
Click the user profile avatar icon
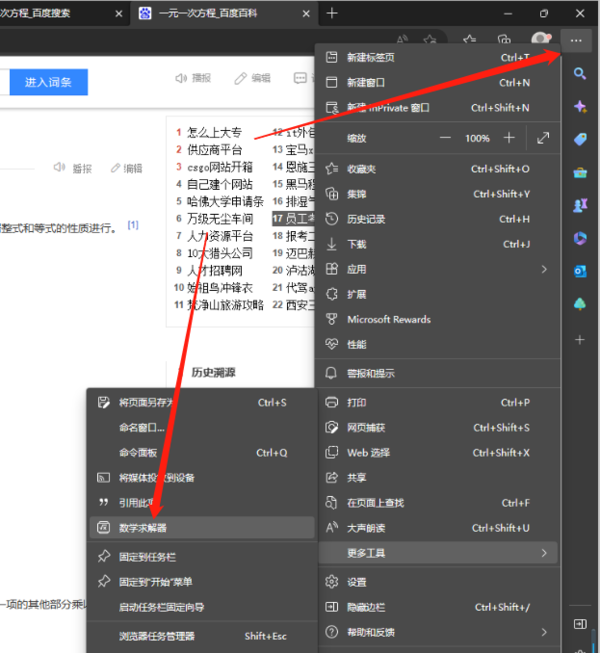pos(540,39)
